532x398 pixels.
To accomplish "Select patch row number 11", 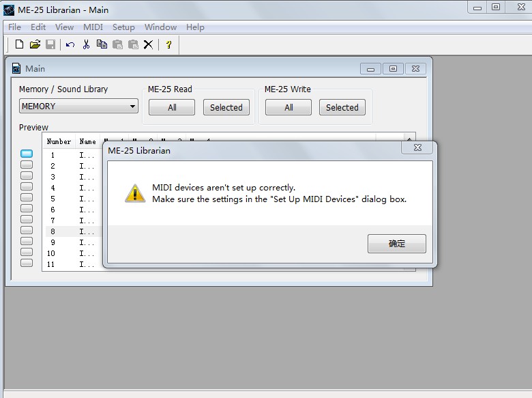I will click(x=74, y=264).
